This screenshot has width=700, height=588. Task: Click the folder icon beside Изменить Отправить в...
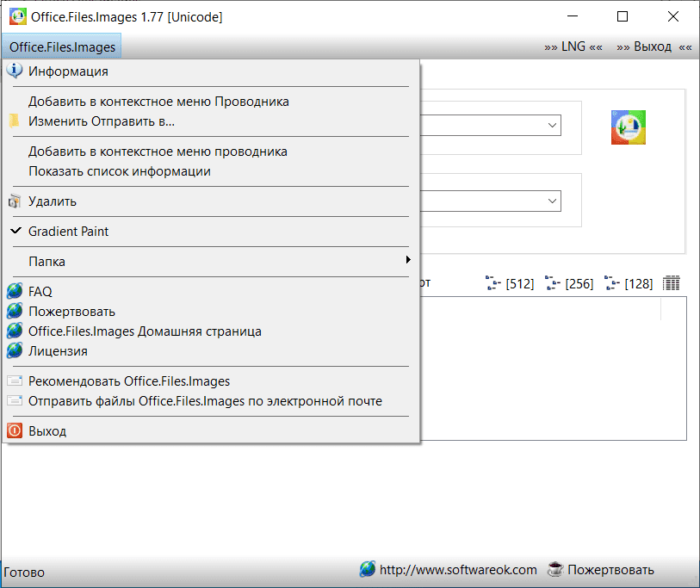15,121
